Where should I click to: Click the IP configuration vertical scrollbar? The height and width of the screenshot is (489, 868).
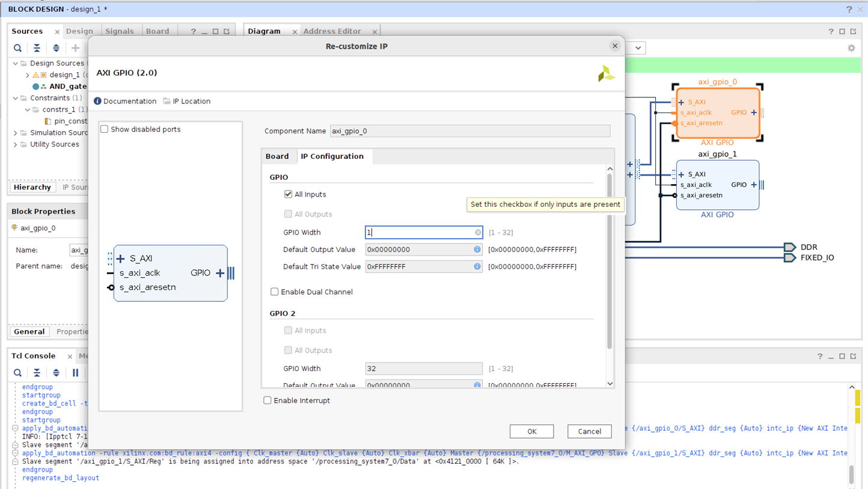(610, 262)
